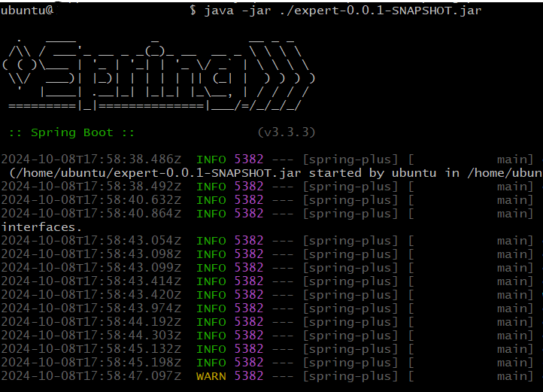
Task: Click PID 5382 on the WARN row
Action: click(249, 375)
